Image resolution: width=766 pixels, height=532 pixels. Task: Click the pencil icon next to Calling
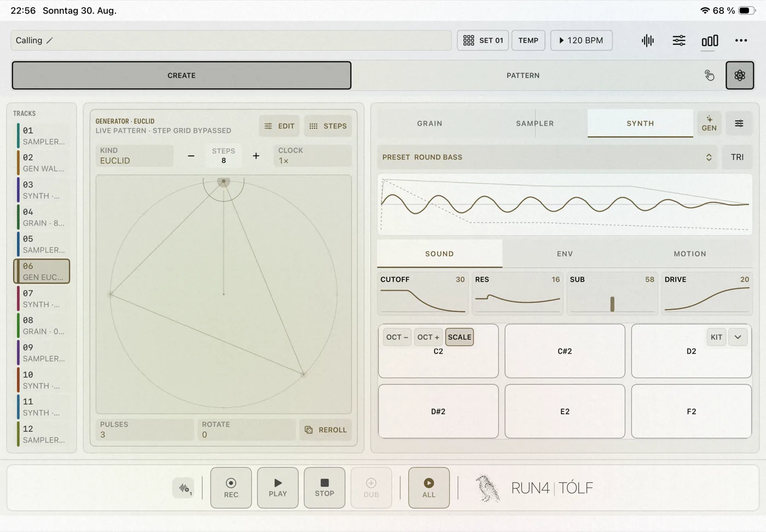tap(49, 40)
